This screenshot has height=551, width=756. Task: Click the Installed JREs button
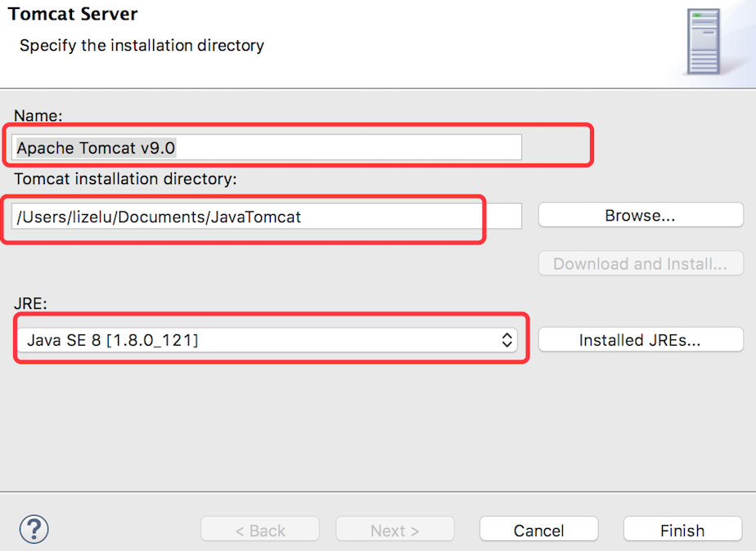[x=640, y=339]
